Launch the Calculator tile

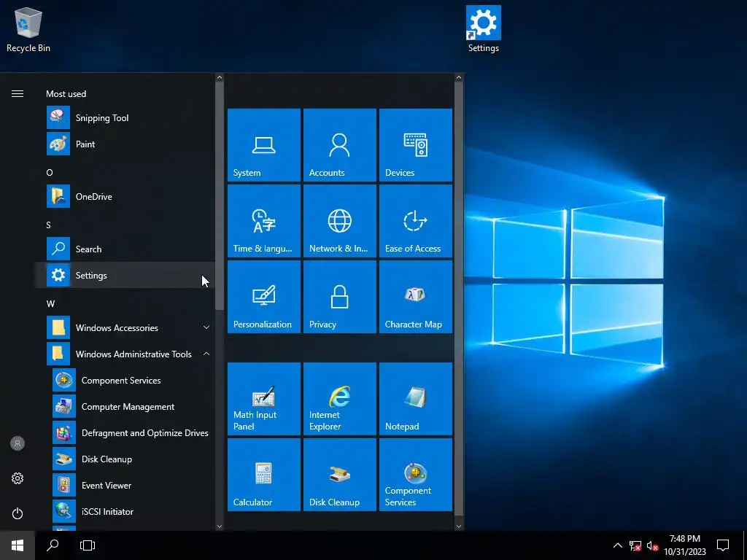[x=264, y=474]
